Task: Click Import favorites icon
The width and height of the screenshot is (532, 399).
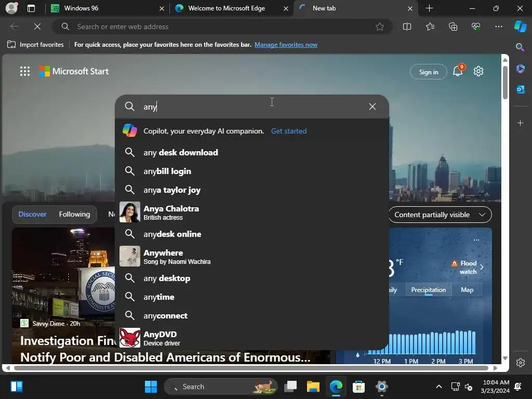Action: coord(11,45)
